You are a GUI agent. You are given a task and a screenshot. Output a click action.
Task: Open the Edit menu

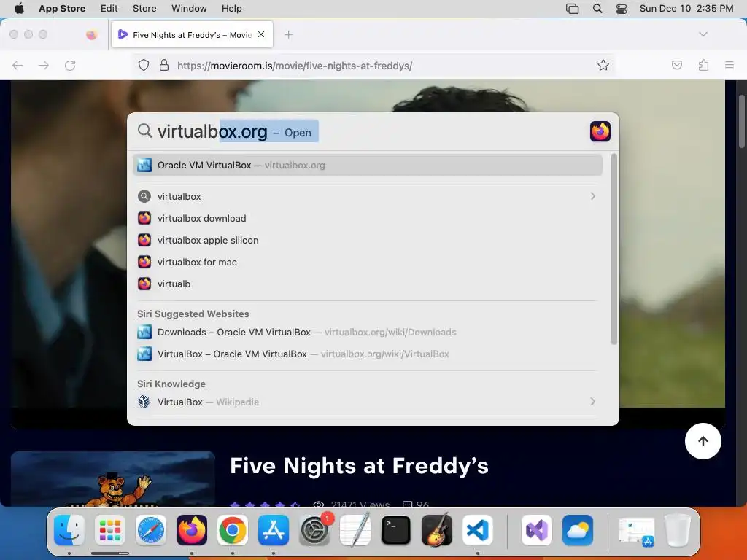[x=109, y=8]
